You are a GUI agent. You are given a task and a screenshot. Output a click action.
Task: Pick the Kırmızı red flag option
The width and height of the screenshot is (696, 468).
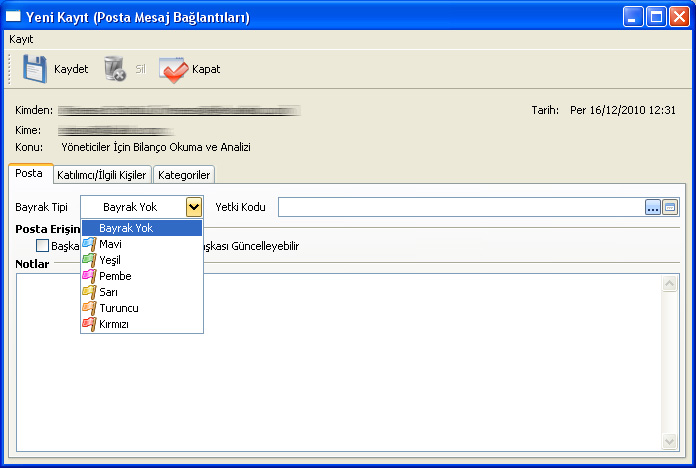pyautogui.click(x=113, y=324)
